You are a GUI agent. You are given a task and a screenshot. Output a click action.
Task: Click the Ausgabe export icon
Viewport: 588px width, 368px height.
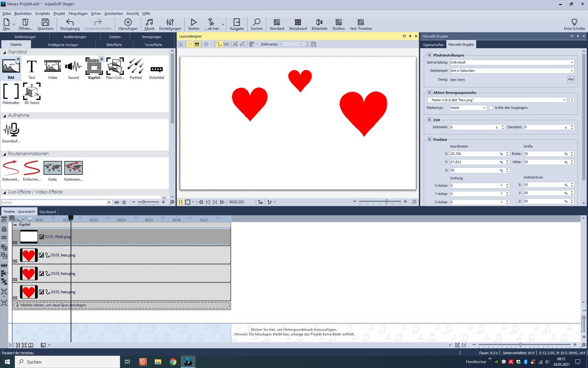tap(237, 24)
